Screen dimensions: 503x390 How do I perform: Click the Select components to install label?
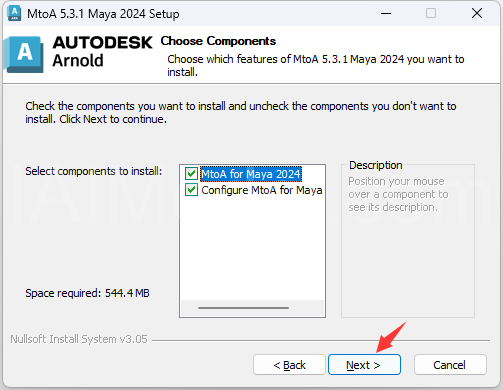point(94,171)
